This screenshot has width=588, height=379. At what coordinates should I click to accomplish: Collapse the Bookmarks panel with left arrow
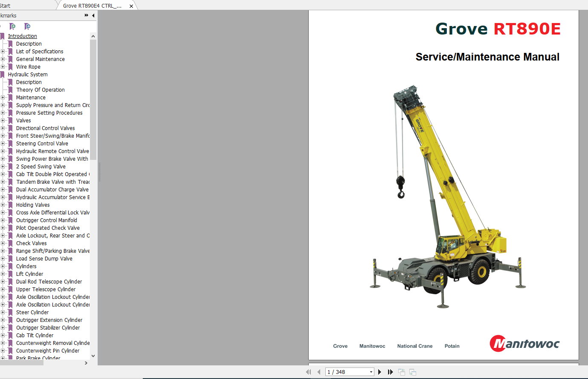point(93,15)
